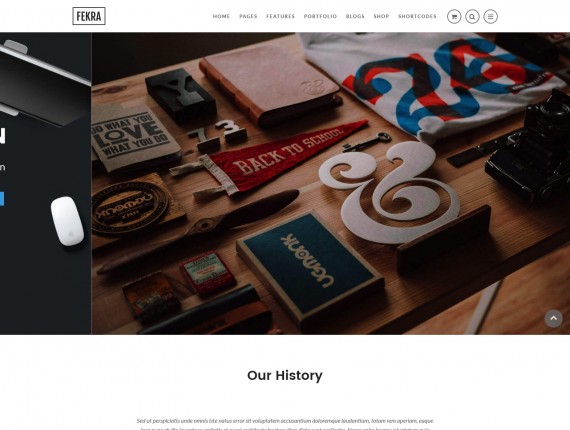Image resolution: width=570 pixels, height=430 pixels.
Task: Click the scroll-to-top arrow button
Action: 553,318
